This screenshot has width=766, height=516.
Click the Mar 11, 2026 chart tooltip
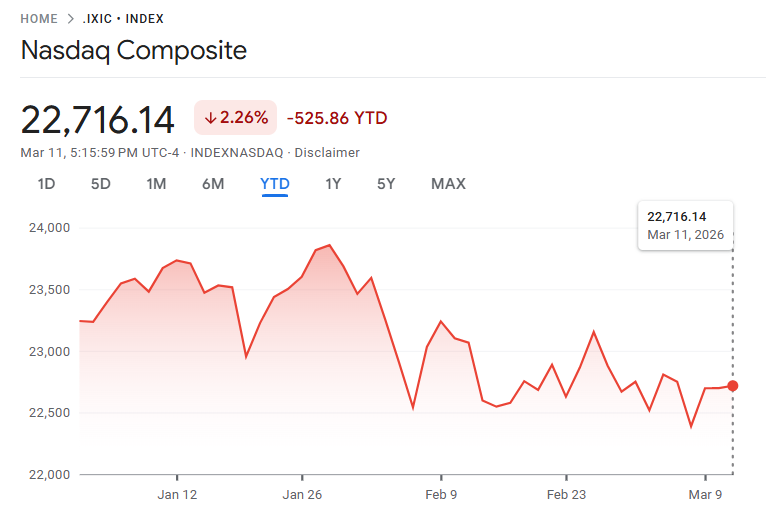685,226
